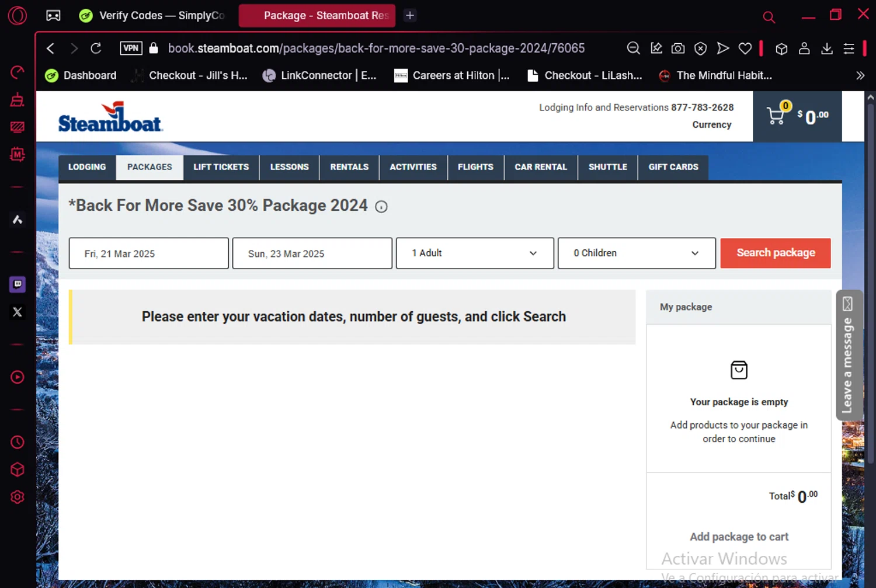Open the FLIGHTS tab
876x588 pixels.
(475, 167)
